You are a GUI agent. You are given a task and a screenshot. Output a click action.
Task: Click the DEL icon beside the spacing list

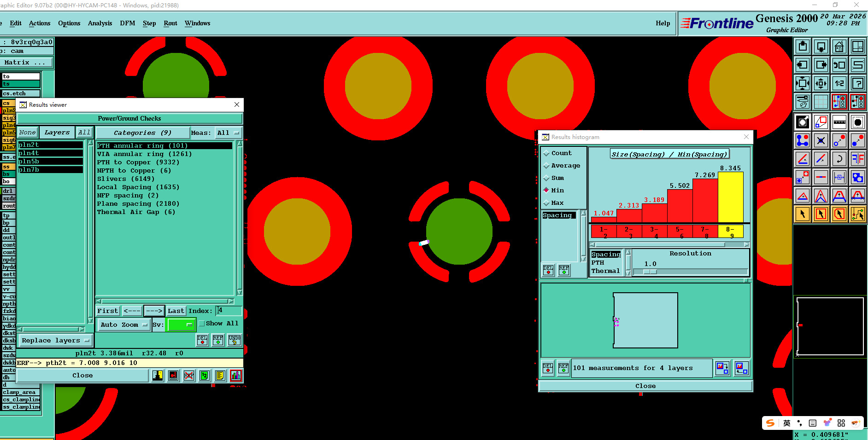coord(548,270)
